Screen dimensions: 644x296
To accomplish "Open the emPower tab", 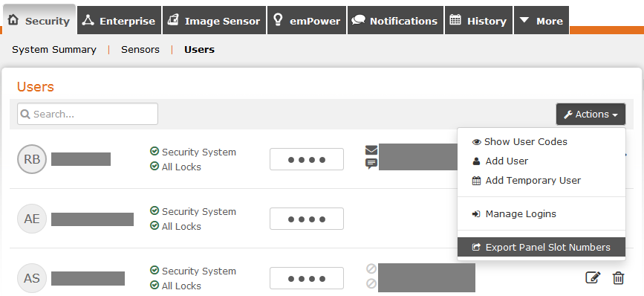I will [307, 20].
